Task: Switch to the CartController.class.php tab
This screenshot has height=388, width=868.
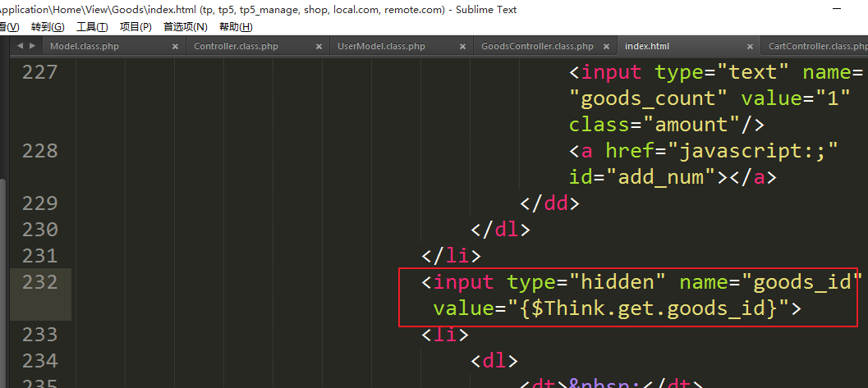Action: coord(817,47)
